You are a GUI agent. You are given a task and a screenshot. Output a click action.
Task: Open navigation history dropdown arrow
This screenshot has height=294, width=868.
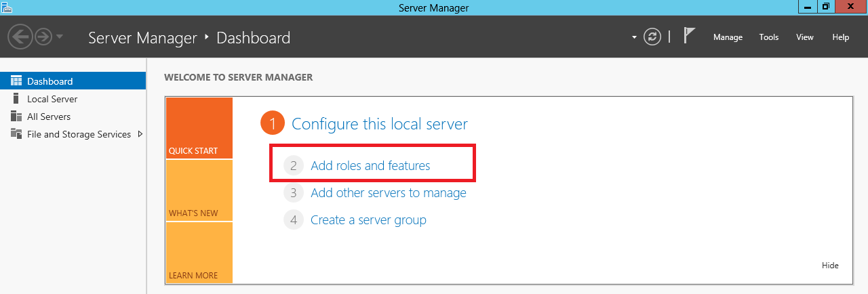pos(60,37)
